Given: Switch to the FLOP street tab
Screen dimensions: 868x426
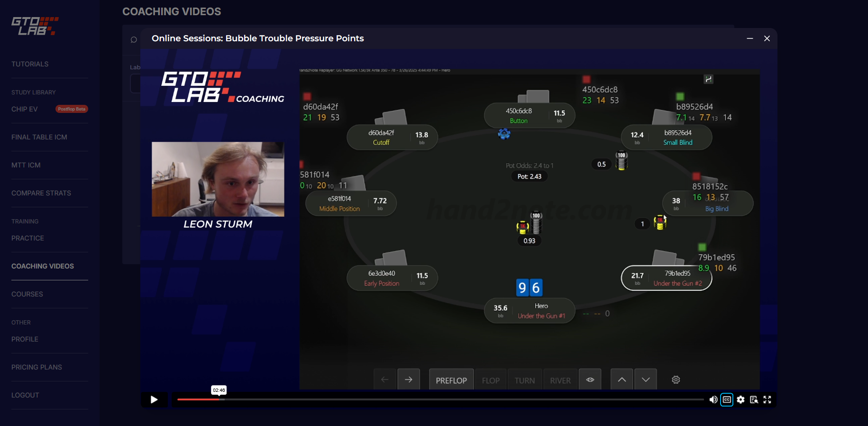Looking at the screenshot, I should coord(491,380).
